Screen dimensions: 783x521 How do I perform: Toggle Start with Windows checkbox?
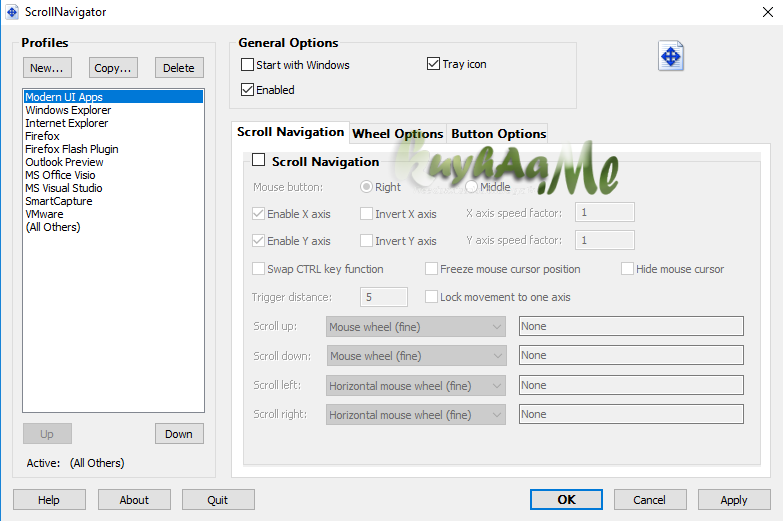tap(247, 64)
